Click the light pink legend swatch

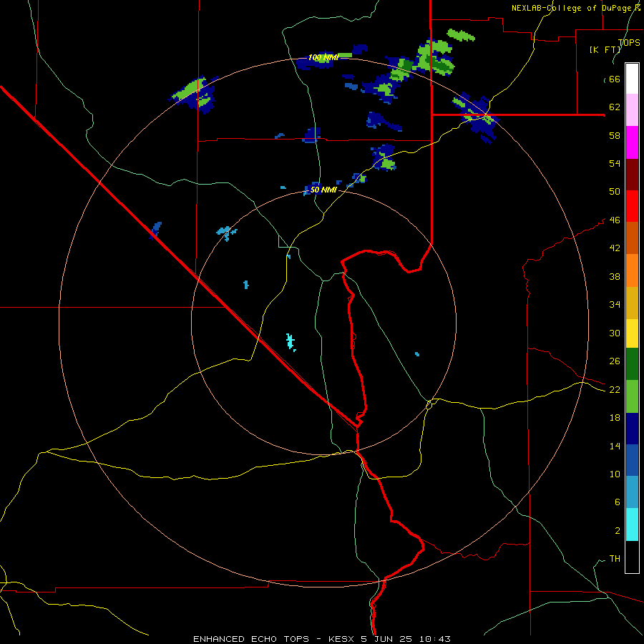pyautogui.click(x=632, y=110)
